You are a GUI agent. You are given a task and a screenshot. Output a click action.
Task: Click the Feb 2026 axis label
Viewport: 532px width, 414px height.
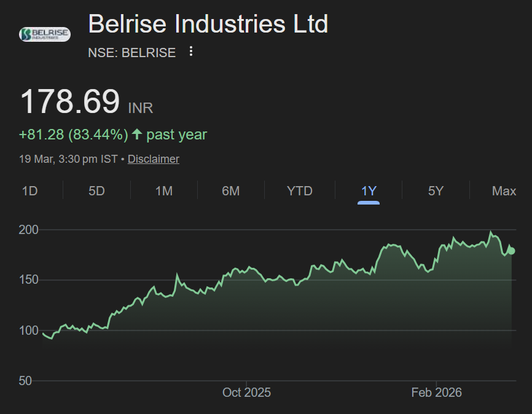[x=437, y=392]
